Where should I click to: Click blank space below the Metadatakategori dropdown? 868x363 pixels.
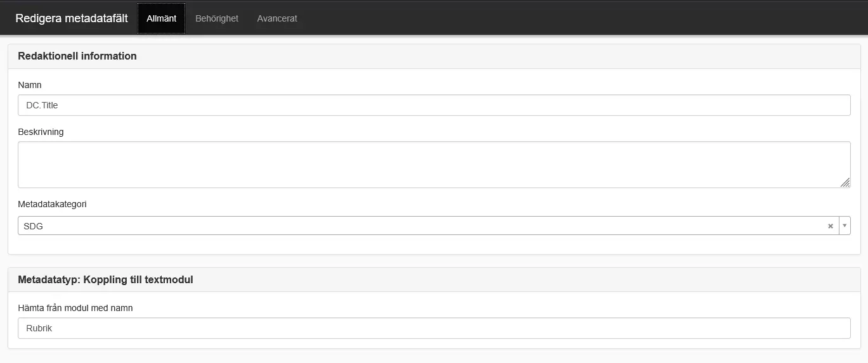(x=434, y=245)
